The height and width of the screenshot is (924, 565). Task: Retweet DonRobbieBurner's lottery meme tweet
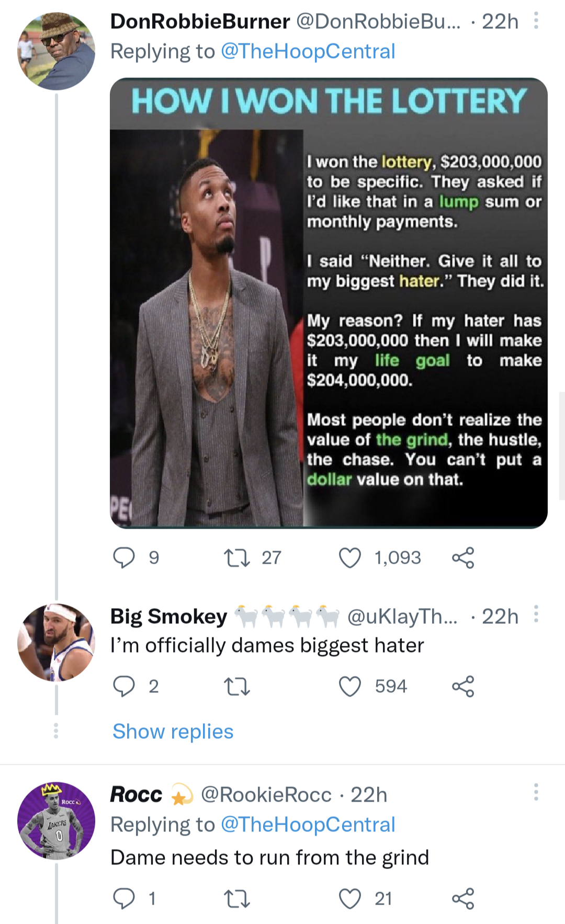point(236,558)
